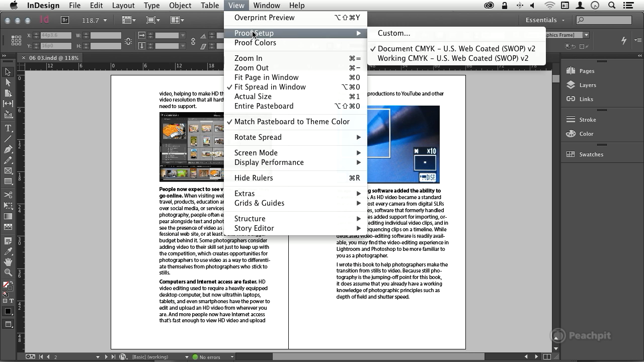The height and width of the screenshot is (362, 644).
Task: Open Spotlight search in the menu bar
Action: point(612,6)
